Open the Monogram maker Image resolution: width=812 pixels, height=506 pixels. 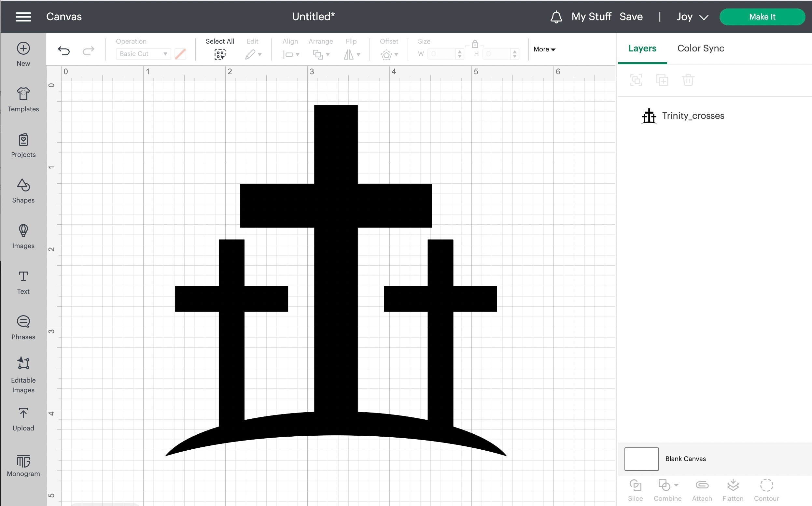point(23,465)
